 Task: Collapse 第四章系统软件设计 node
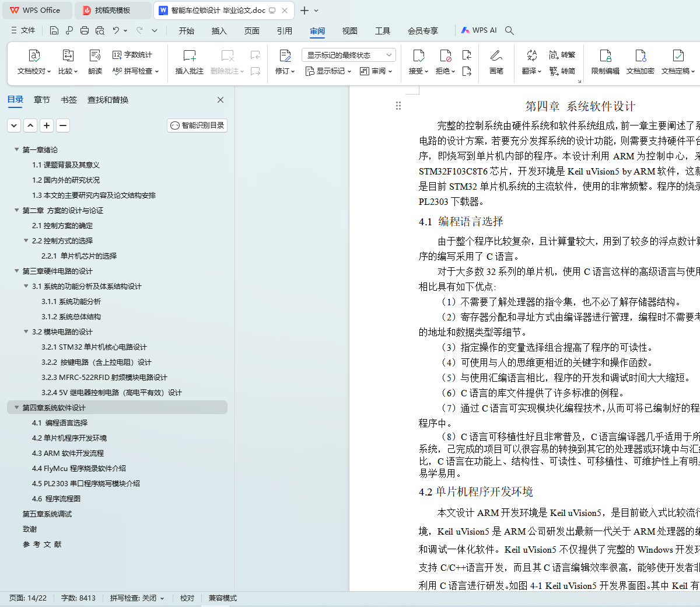[17, 407]
